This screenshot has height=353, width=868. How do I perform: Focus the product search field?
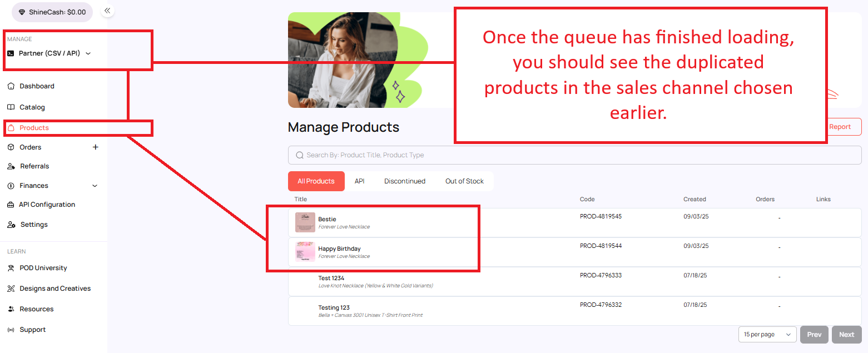tap(574, 155)
